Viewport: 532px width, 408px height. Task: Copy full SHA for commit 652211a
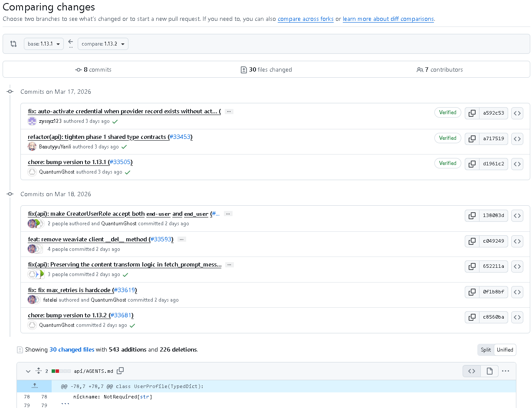pos(472,266)
